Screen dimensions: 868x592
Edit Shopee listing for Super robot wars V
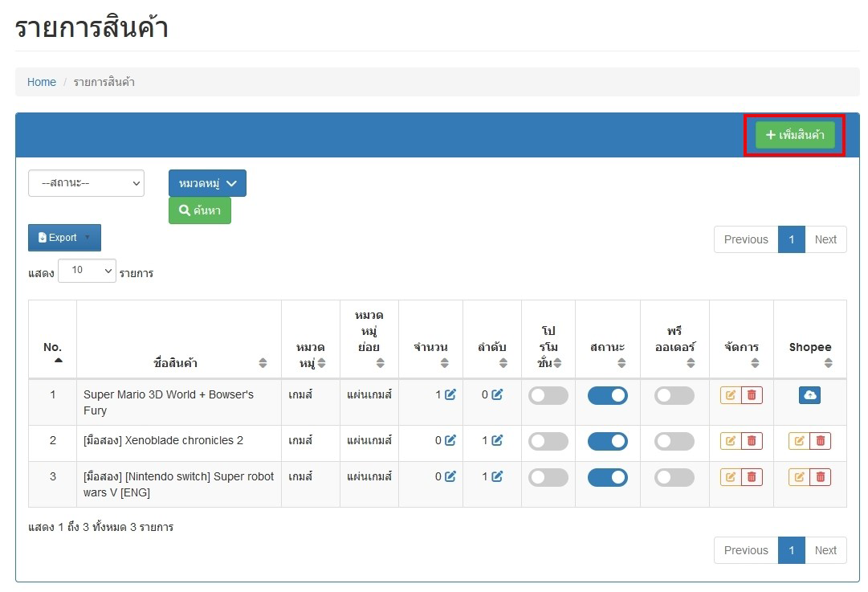click(799, 476)
